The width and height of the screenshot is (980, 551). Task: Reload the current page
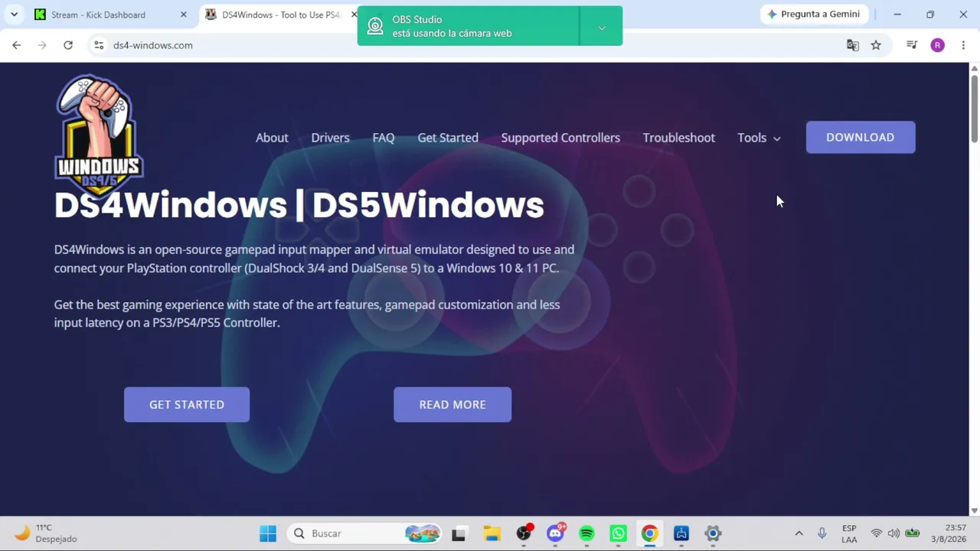coord(68,45)
